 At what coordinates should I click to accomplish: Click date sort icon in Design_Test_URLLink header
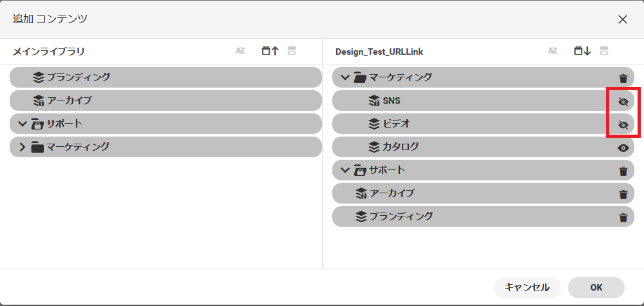[x=582, y=51]
